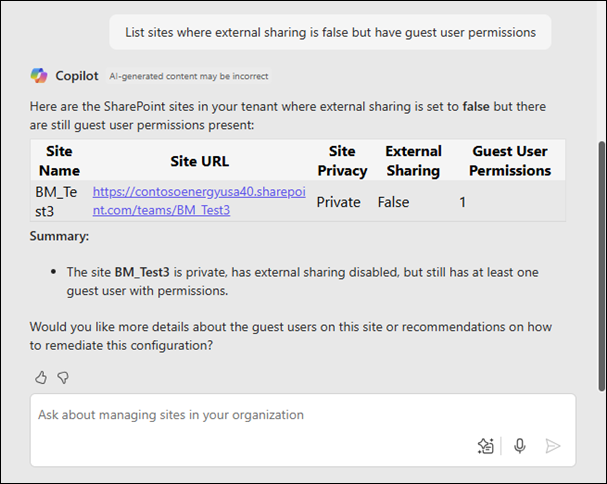Click the Site URL column header
Image resolution: width=607 pixels, height=484 pixels.
click(199, 161)
